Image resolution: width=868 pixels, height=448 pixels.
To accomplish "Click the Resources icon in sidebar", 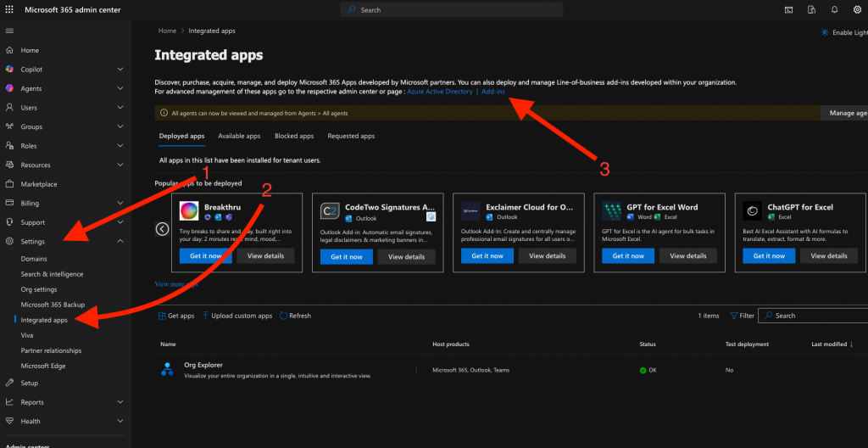I will (x=9, y=165).
